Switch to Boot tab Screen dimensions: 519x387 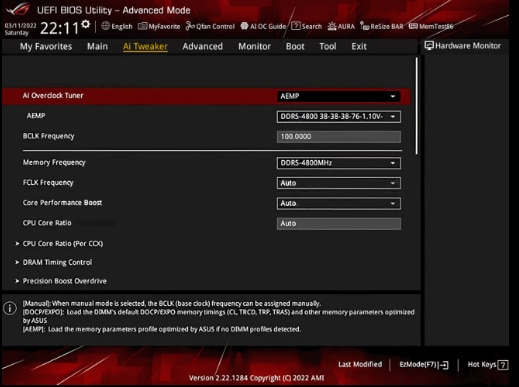pos(295,46)
